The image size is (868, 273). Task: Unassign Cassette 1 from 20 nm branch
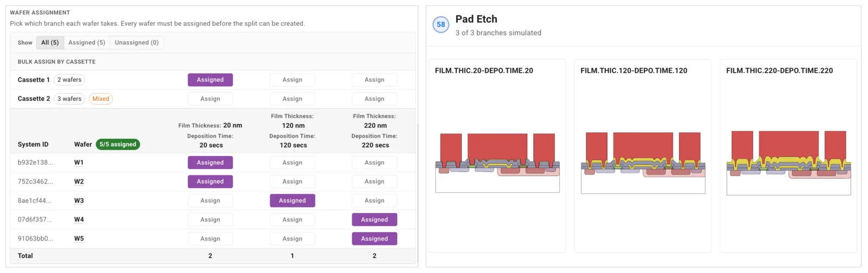210,80
